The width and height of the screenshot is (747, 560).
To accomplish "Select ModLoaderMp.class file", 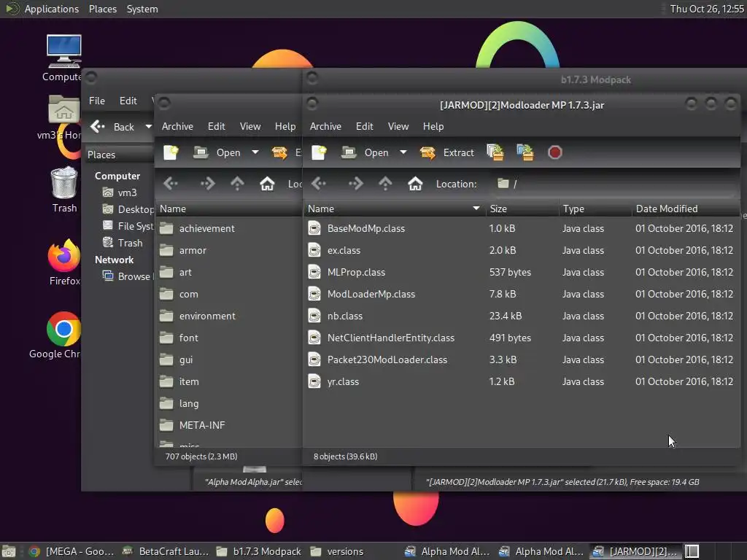I will [x=521, y=295].
